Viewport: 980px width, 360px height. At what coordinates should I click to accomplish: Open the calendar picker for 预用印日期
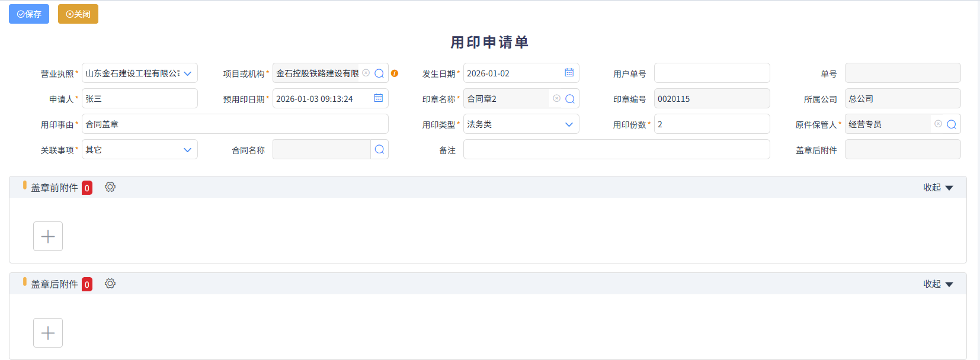pos(378,98)
